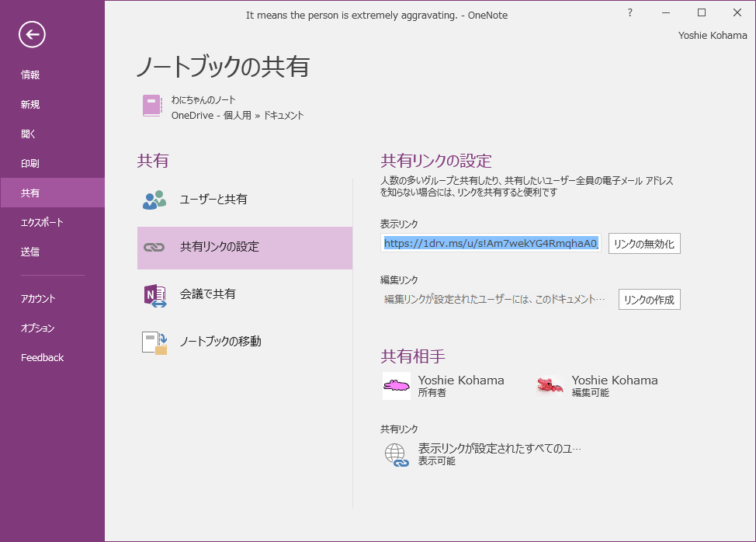Screen dimensions: 756x542
Task: Click the OneNote icon for 会議で共有
Action: 154,295
